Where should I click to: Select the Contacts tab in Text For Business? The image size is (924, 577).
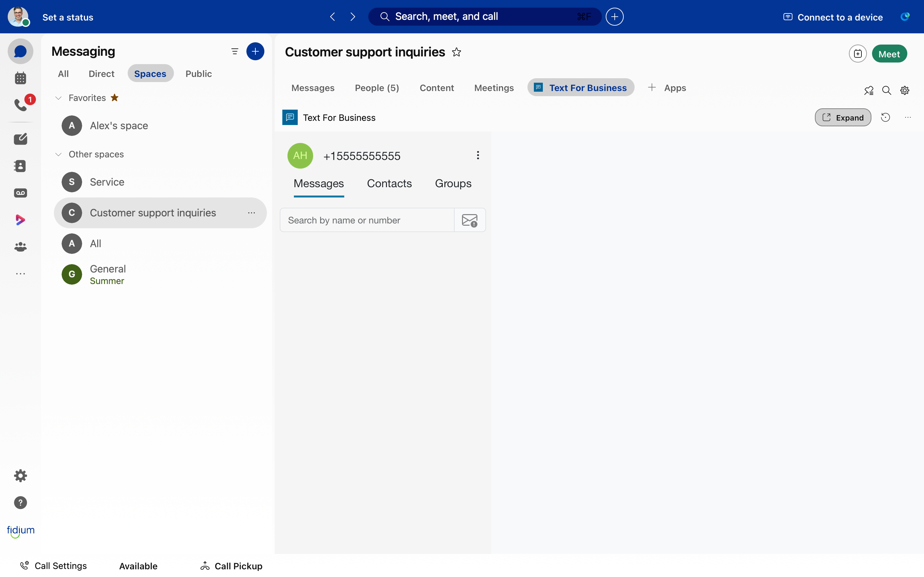389,184
